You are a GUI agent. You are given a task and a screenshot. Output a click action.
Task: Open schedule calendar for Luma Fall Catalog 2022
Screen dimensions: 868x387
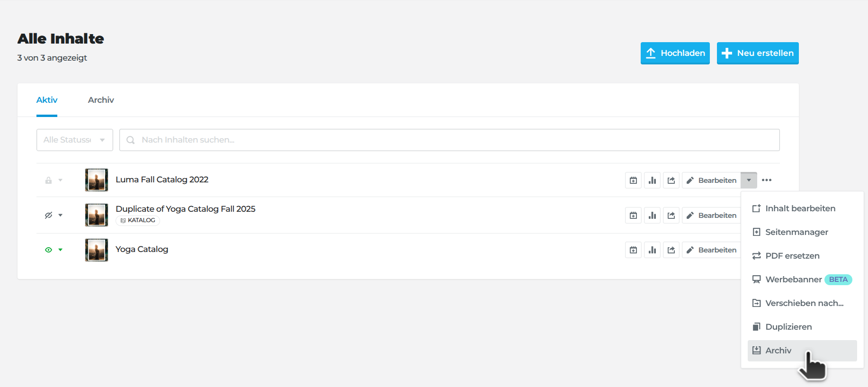633,180
